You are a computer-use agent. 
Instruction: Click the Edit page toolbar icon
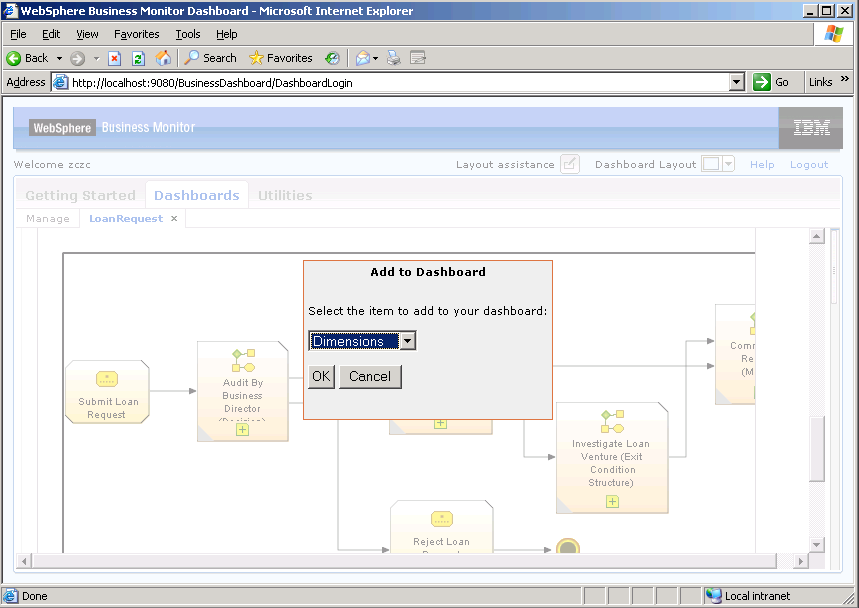coord(417,58)
